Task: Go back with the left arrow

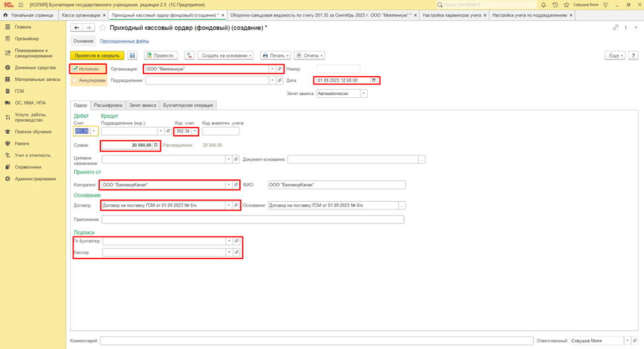Action: click(77, 28)
